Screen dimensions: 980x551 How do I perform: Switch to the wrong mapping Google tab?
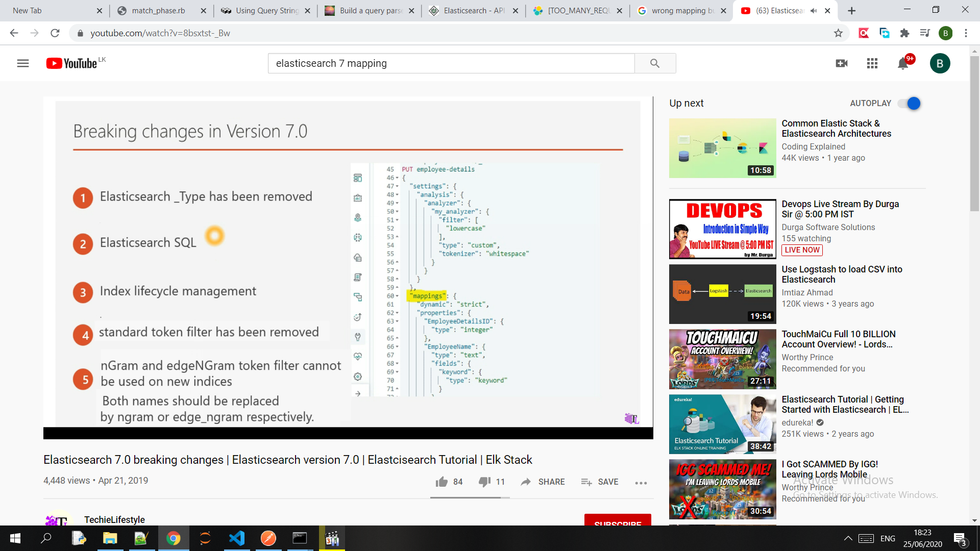point(682,10)
